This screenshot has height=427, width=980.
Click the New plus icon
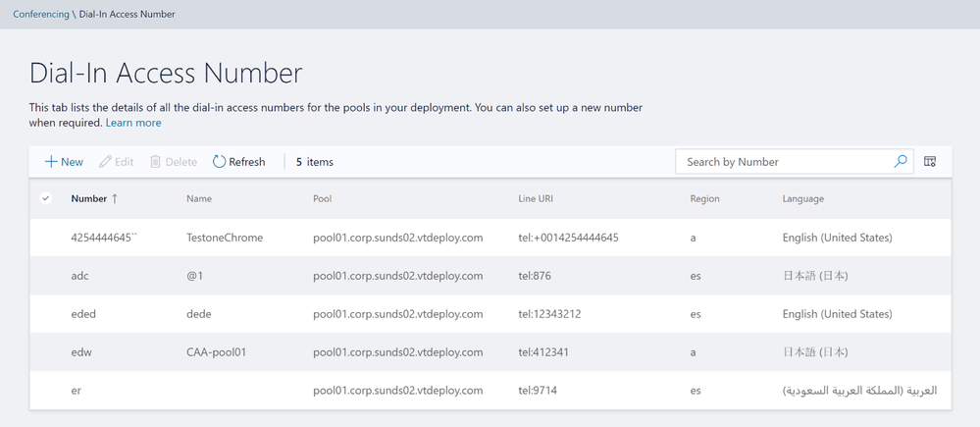51,162
